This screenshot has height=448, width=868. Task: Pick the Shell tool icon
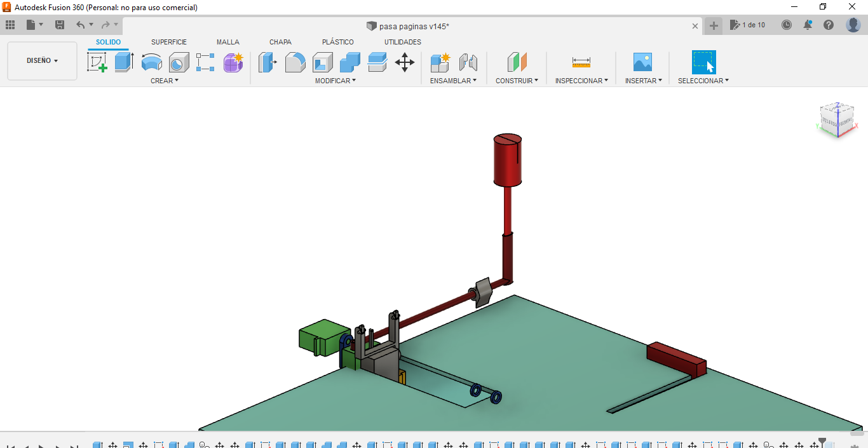click(322, 62)
